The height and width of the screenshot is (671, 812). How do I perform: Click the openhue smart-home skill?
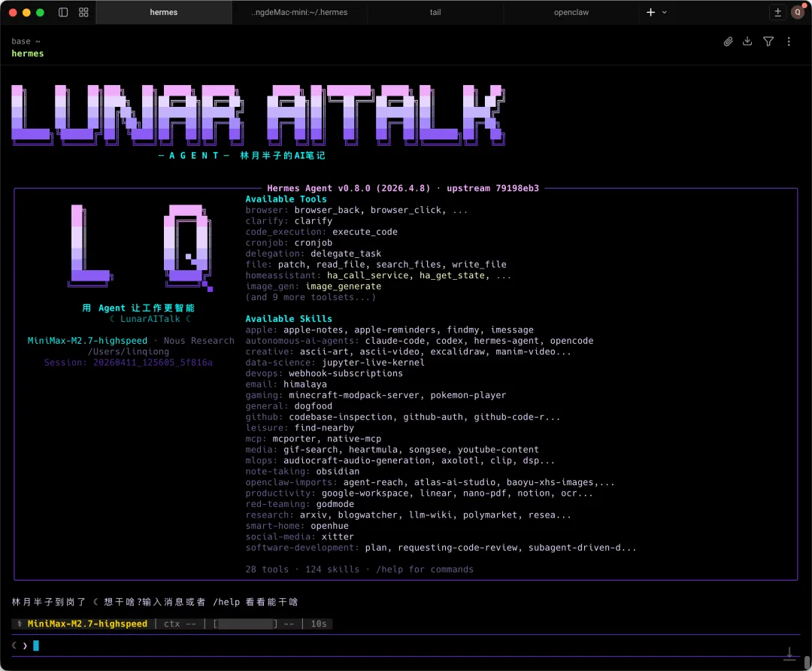pos(329,525)
